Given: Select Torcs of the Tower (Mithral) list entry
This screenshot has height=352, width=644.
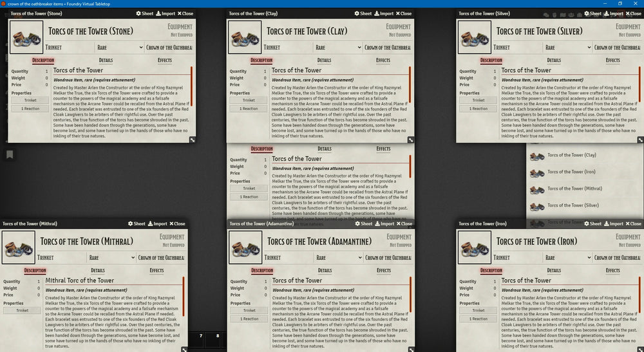Looking at the screenshot, I should (x=574, y=189).
